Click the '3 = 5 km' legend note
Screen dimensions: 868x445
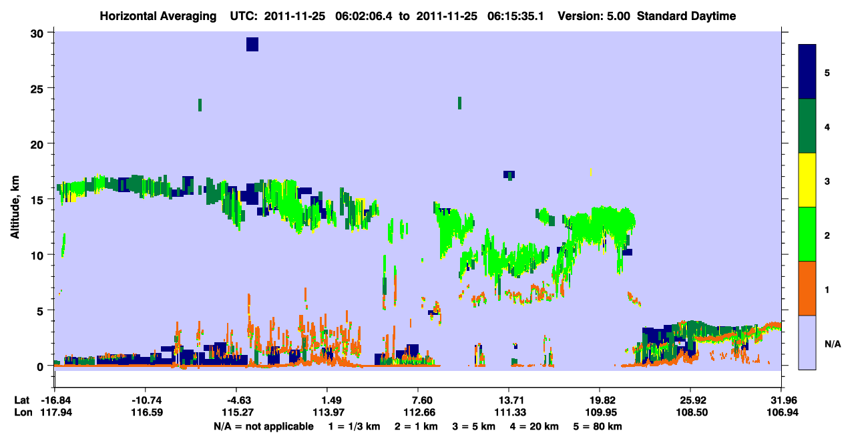(x=474, y=426)
